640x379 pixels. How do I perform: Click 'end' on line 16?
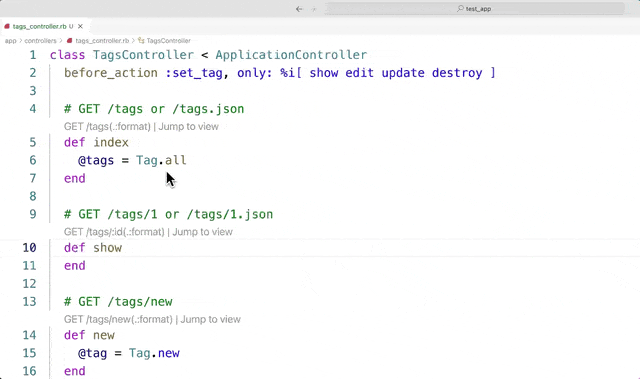point(75,371)
